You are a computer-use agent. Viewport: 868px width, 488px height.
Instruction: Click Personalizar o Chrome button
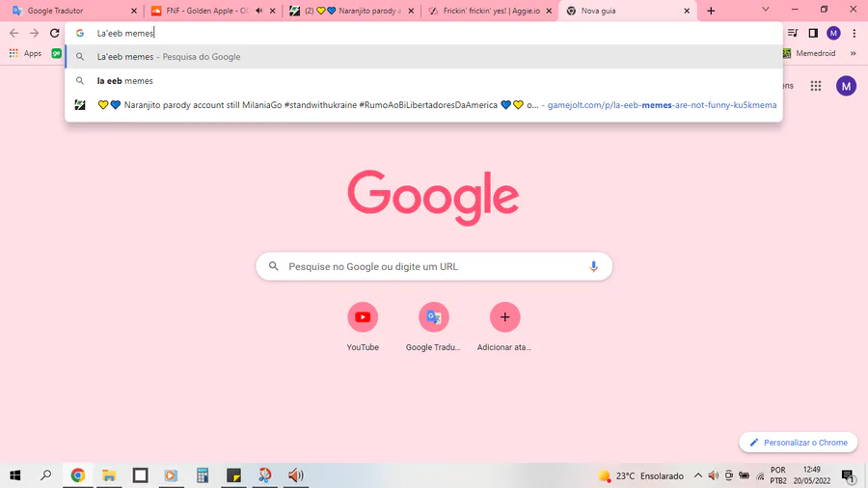799,442
